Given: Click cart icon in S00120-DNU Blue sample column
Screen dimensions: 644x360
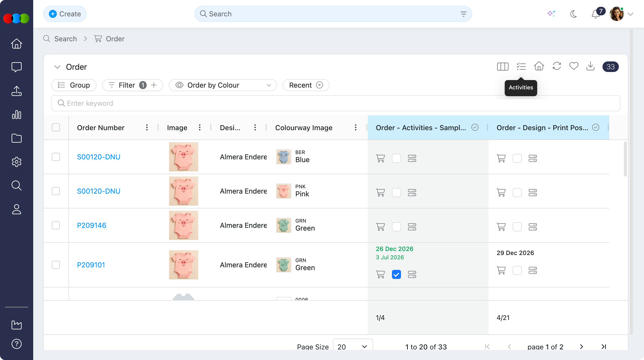Looking at the screenshot, I should [380, 158].
